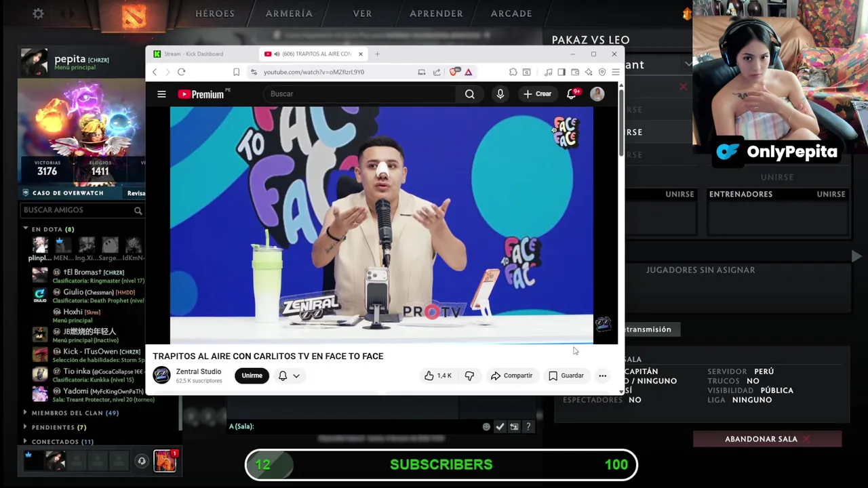868x488 pixels.
Task: Open Brave Rewards triangle icon
Action: [x=468, y=72]
